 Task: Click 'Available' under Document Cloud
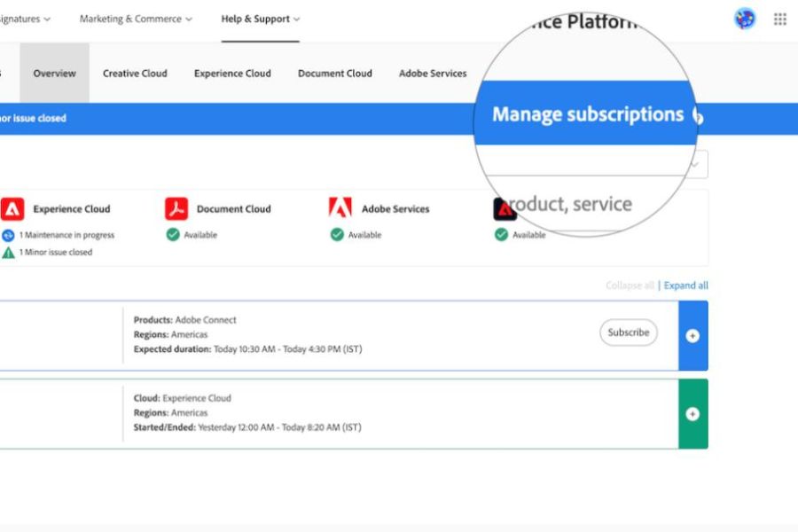[x=200, y=235]
